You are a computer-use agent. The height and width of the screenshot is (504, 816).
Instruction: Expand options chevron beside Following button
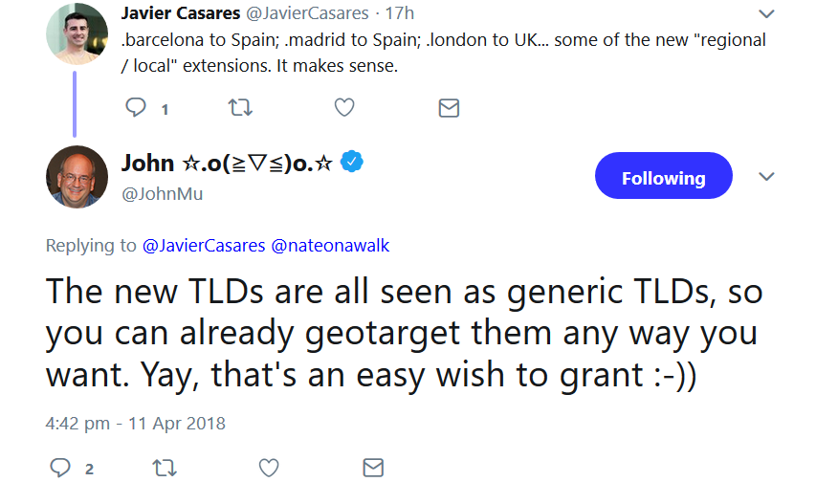[x=766, y=178]
